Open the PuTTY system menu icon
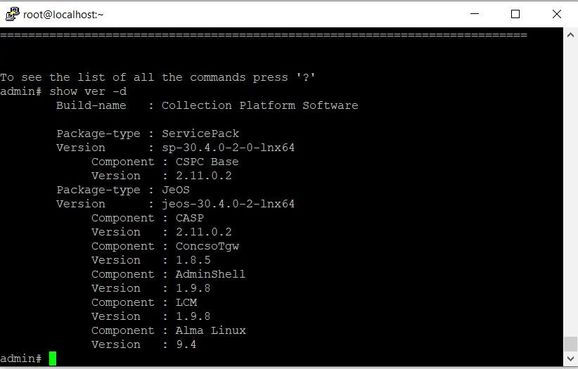This screenshot has width=578, height=369. (x=12, y=14)
